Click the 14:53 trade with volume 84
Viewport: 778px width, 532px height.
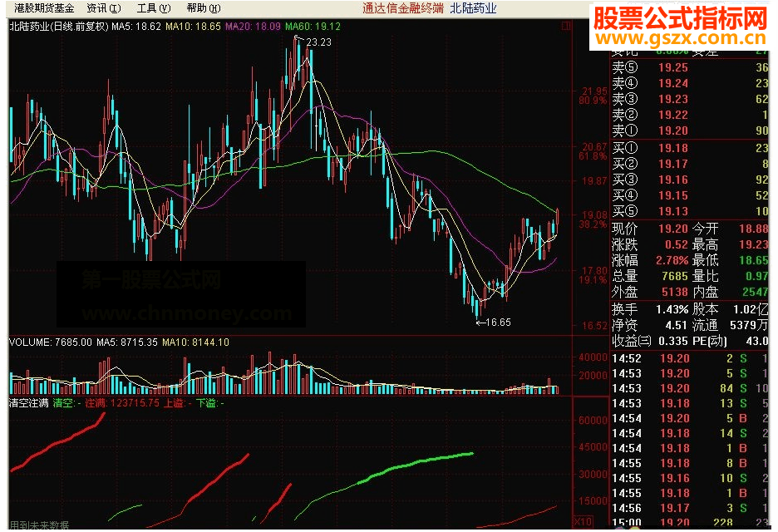pyautogui.click(x=689, y=388)
